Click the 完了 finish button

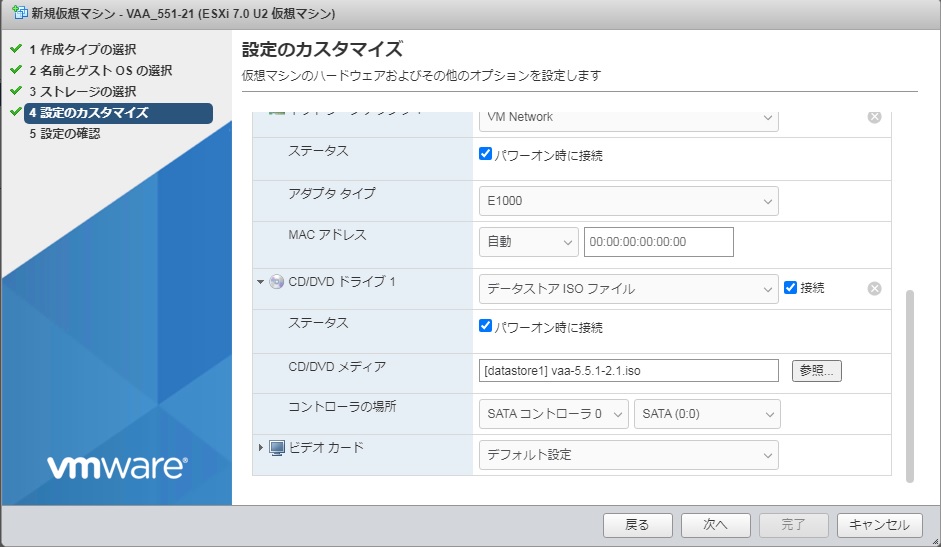pyautogui.click(x=793, y=525)
